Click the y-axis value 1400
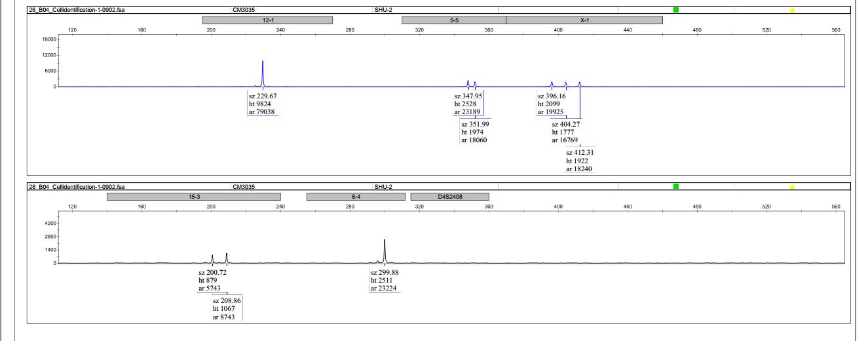 [x=49, y=250]
